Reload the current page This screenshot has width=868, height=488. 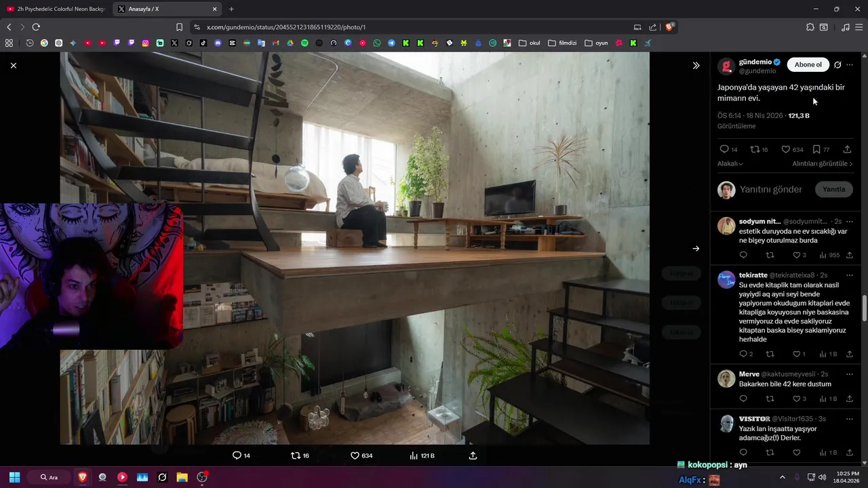(x=36, y=27)
